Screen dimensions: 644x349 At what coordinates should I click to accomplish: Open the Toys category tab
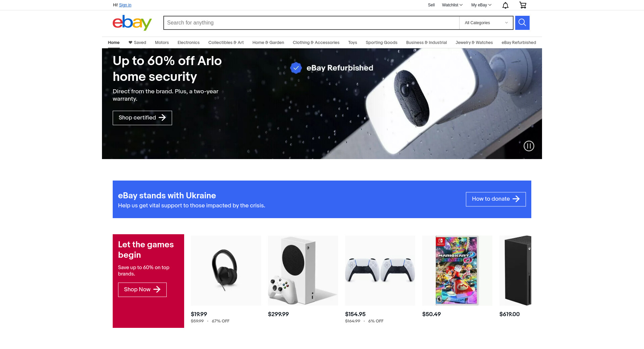pos(353,43)
